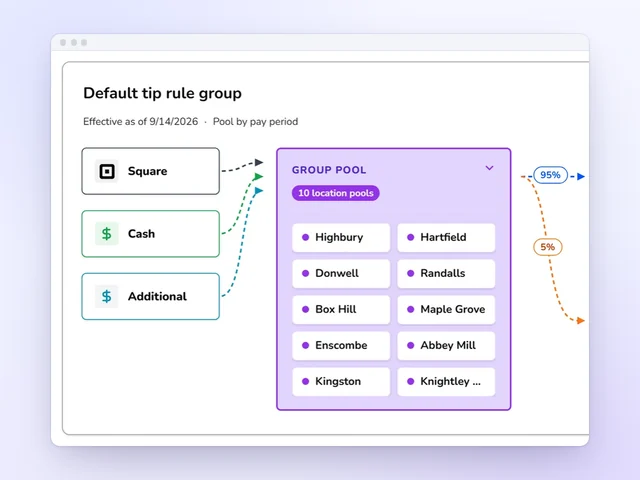Open the Box Hill location pool

(x=341, y=309)
